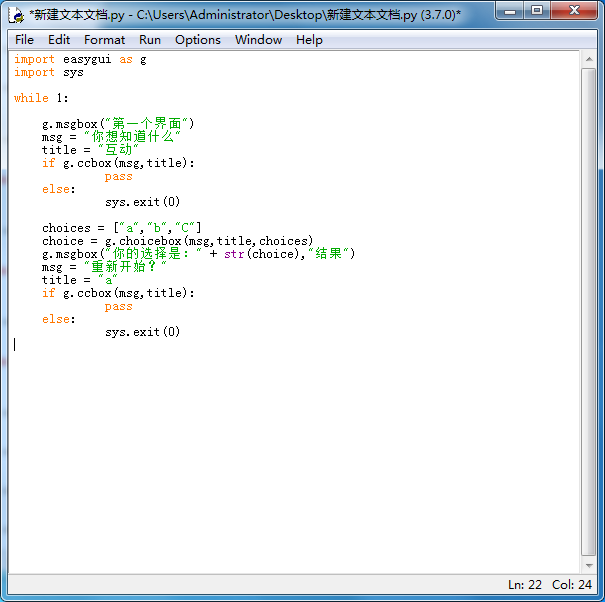The image size is (605, 602).
Task: Open the Help menu
Action: (309, 40)
